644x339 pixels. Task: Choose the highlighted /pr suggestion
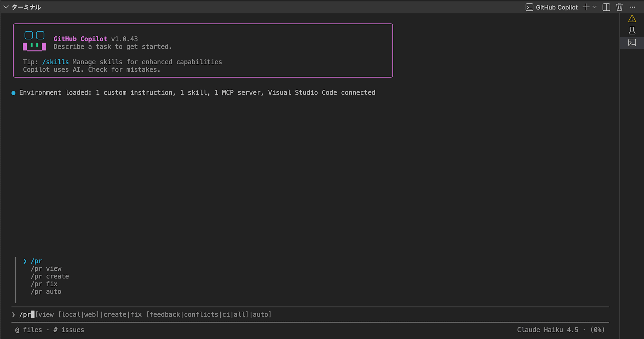click(36, 261)
